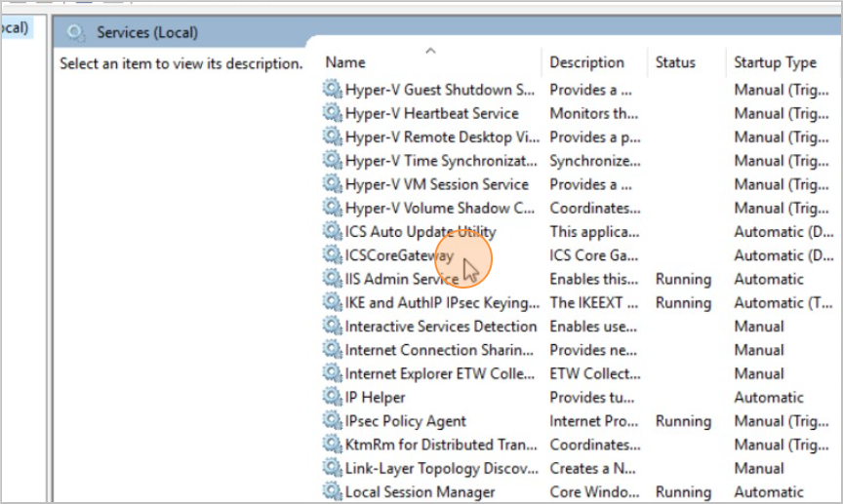
Task: Click gear icon beside Hyper-V Time Synchronizat...
Action: pyautogui.click(x=333, y=160)
